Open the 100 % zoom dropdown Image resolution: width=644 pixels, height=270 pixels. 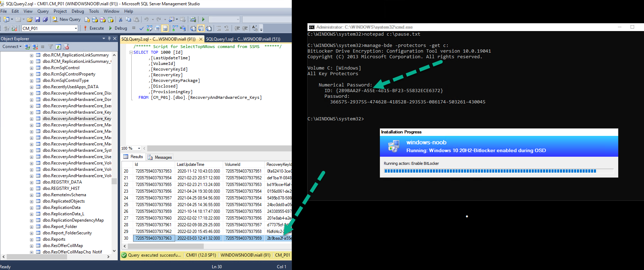click(x=139, y=148)
